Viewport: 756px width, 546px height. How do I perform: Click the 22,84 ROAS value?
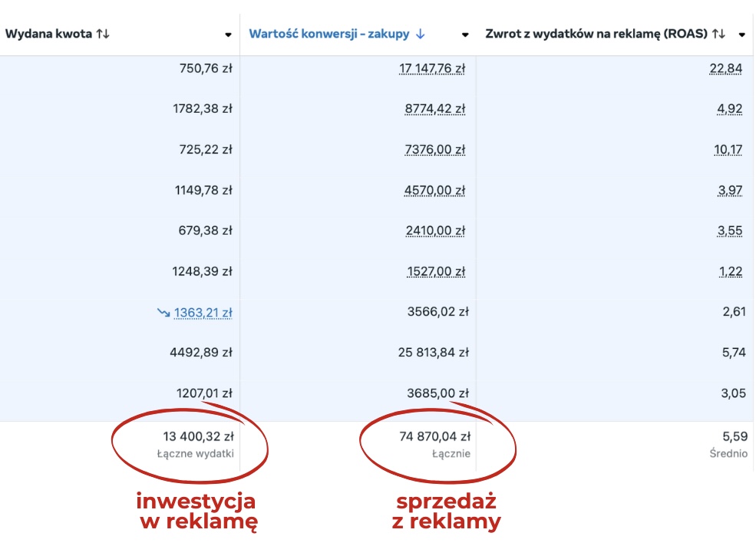pyautogui.click(x=725, y=69)
